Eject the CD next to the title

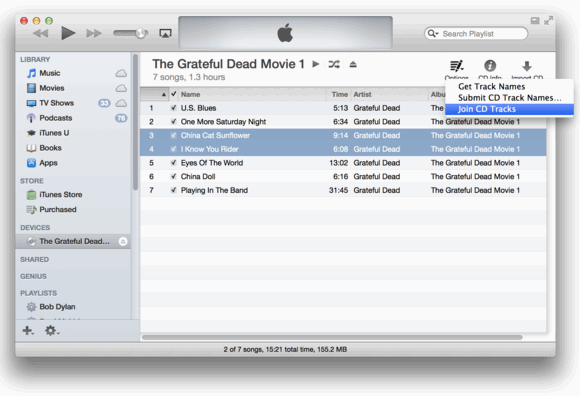coord(353,64)
